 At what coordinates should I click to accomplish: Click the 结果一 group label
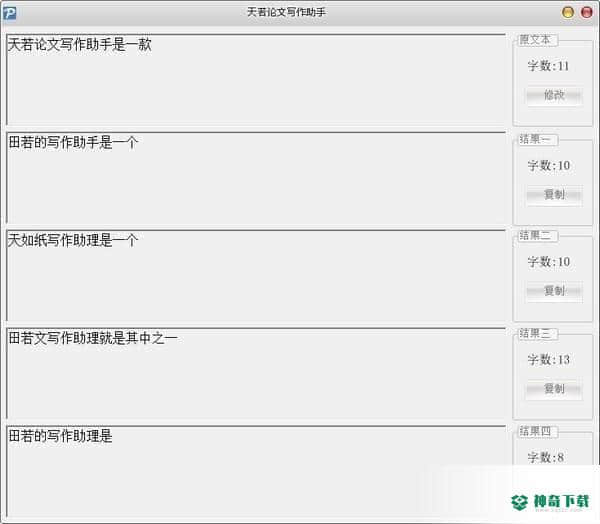click(x=535, y=139)
